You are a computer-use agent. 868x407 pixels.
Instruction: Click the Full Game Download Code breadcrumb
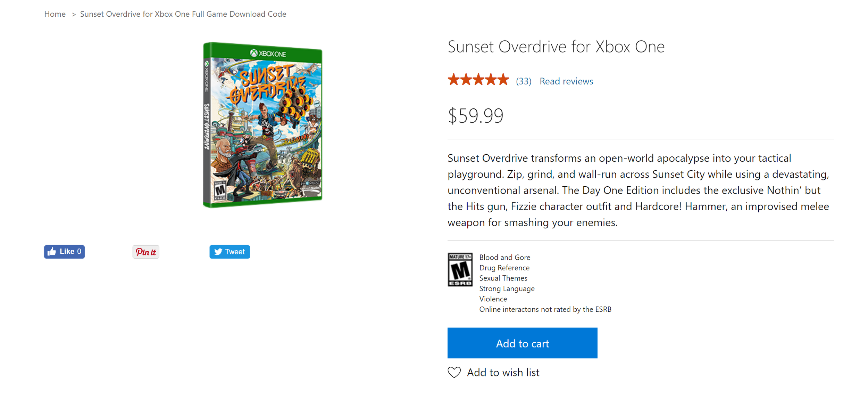tap(183, 14)
